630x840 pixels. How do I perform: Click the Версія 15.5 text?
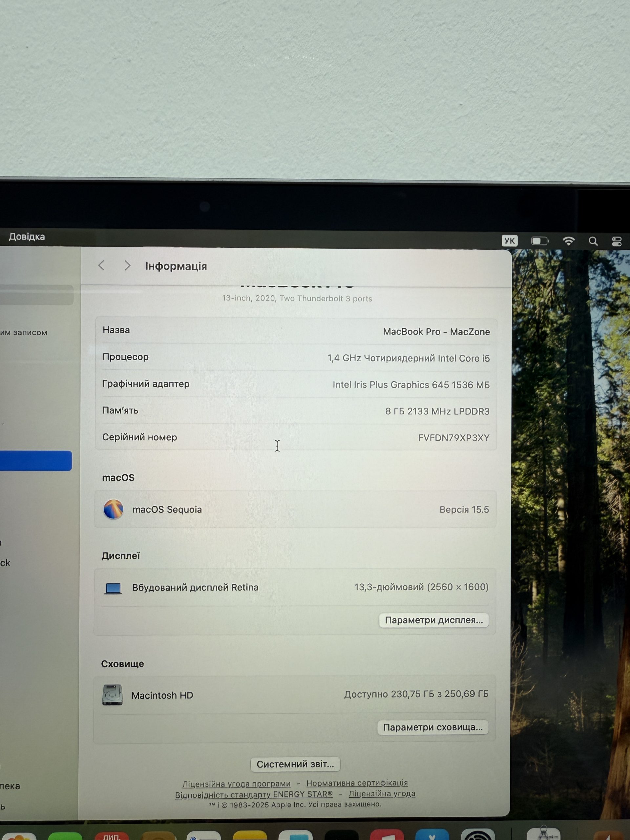464,510
